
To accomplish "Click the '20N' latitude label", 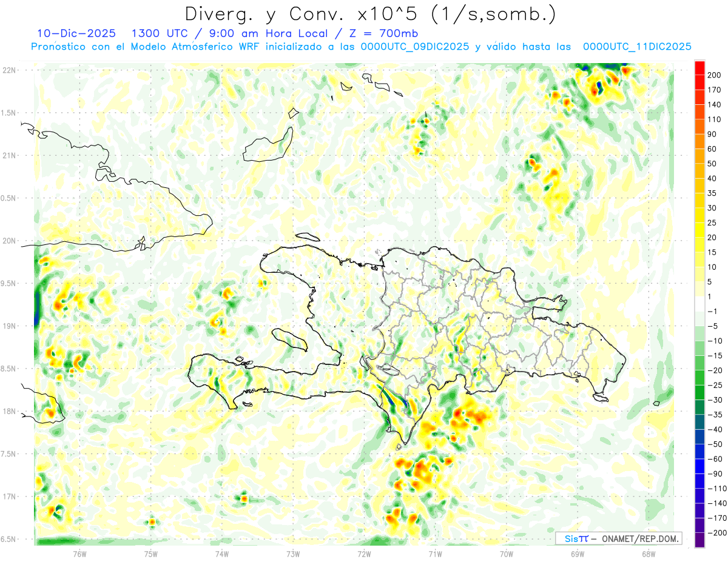I will coord(8,241).
